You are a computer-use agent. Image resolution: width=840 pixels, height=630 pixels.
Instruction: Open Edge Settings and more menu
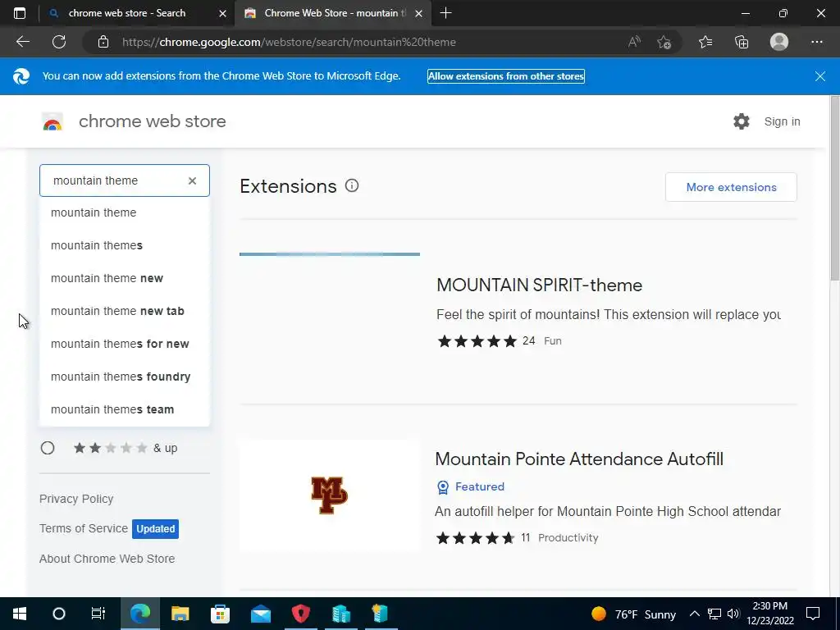tap(816, 42)
